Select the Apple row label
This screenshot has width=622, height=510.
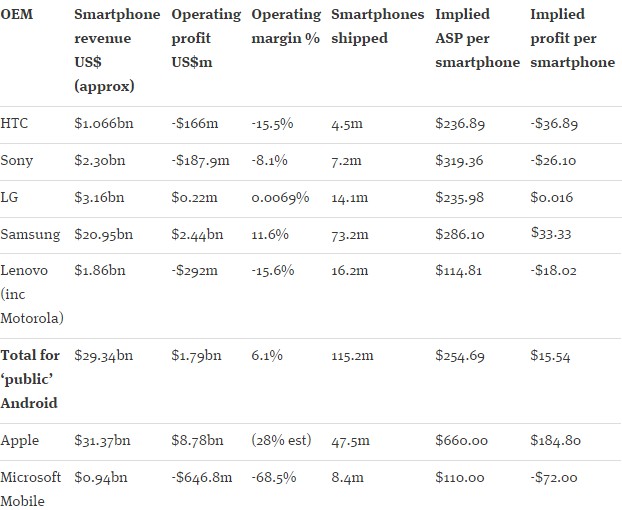tap(20, 441)
